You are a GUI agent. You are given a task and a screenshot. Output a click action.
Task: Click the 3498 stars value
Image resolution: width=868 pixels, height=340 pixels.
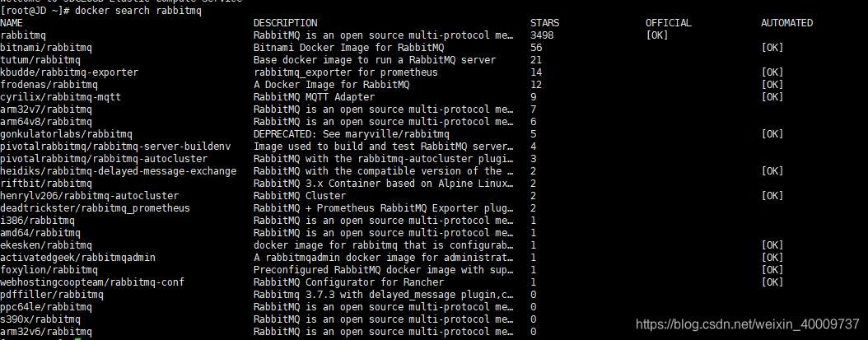pos(542,35)
